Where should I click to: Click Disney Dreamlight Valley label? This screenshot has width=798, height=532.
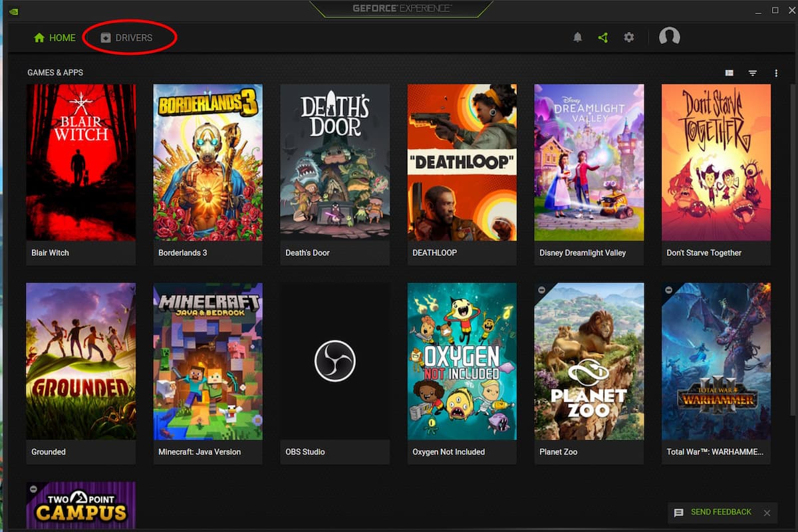(x=583, y=253)
